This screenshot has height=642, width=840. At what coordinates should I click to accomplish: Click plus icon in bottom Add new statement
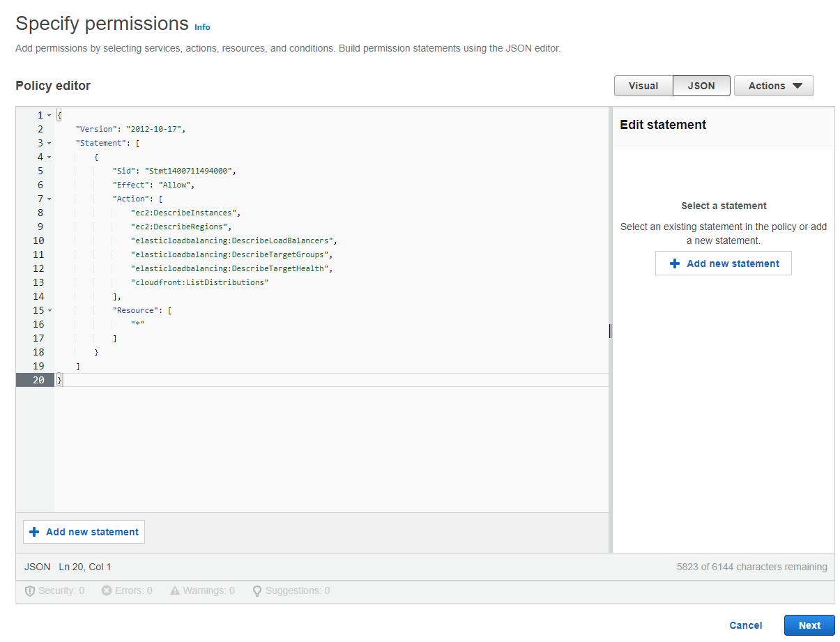[x=34, y=532]
